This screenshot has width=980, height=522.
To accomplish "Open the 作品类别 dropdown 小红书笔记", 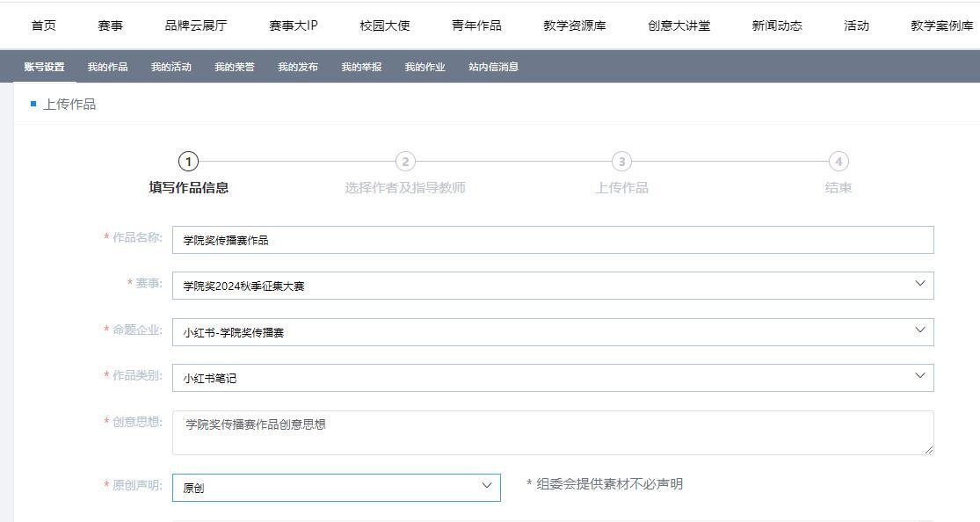I will click(x=553, y=378).
